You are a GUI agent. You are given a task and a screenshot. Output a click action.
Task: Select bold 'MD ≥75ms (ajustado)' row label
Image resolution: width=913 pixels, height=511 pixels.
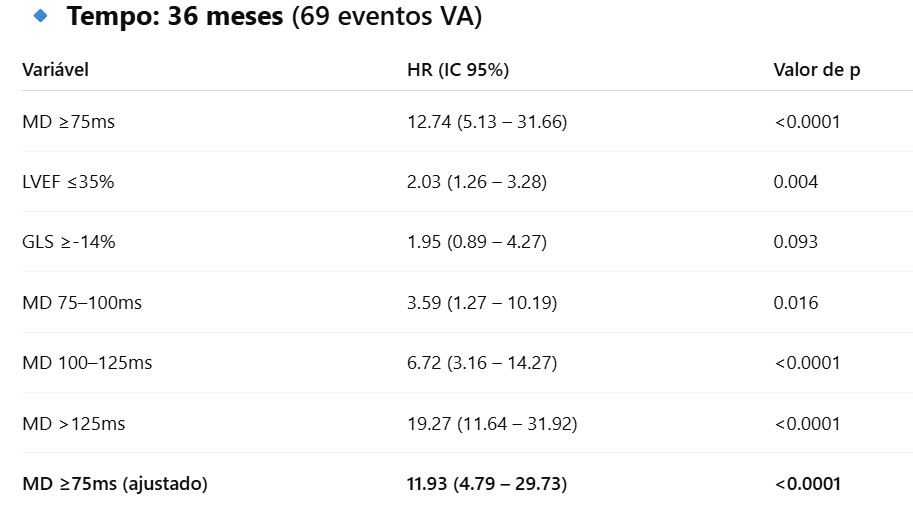pyautogui.click(x=115, y=484)
